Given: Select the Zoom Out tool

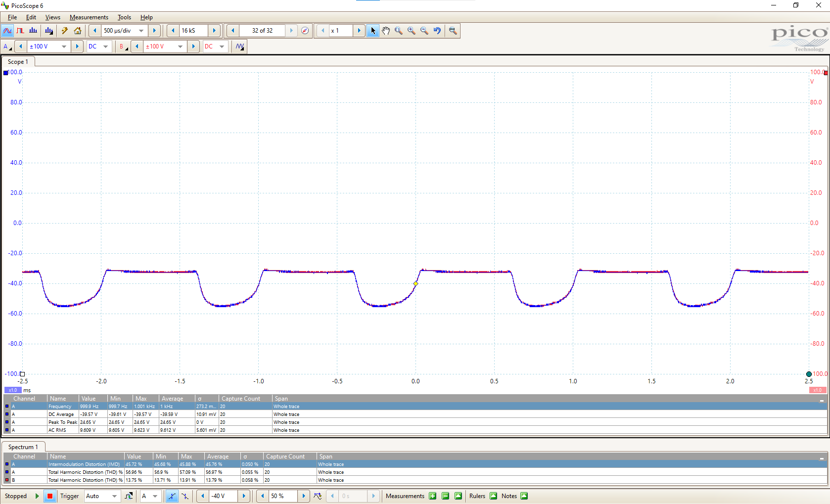Looking at the screenshot, I should click(x=424, y=31).
